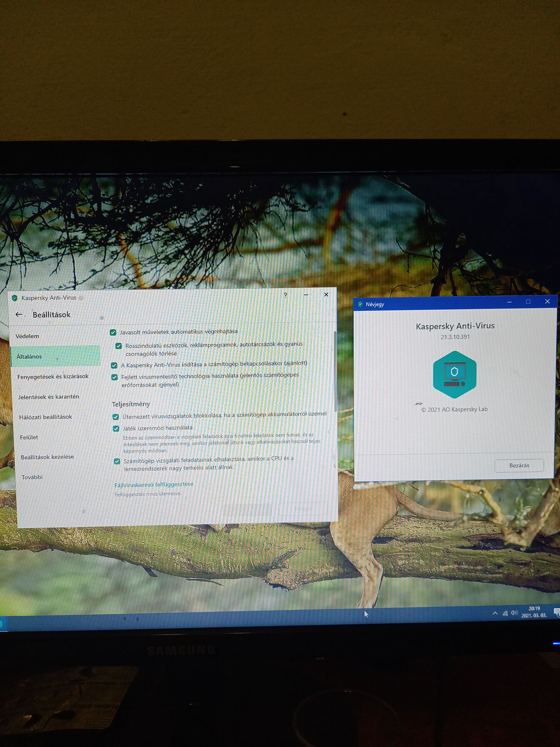Close the Kaspersky settings window

(x=326, y=294)
